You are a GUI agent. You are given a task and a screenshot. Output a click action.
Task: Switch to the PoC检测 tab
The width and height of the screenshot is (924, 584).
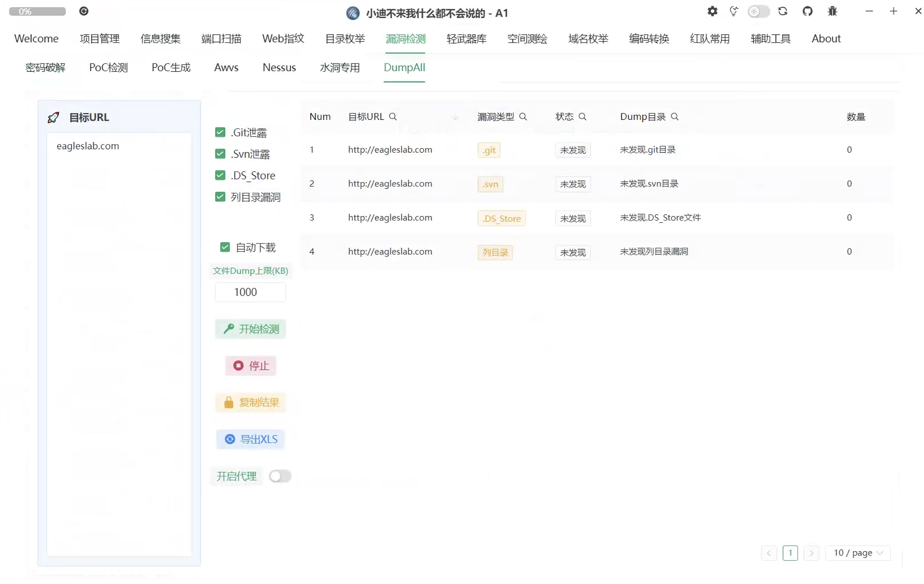tap(108, 67)
